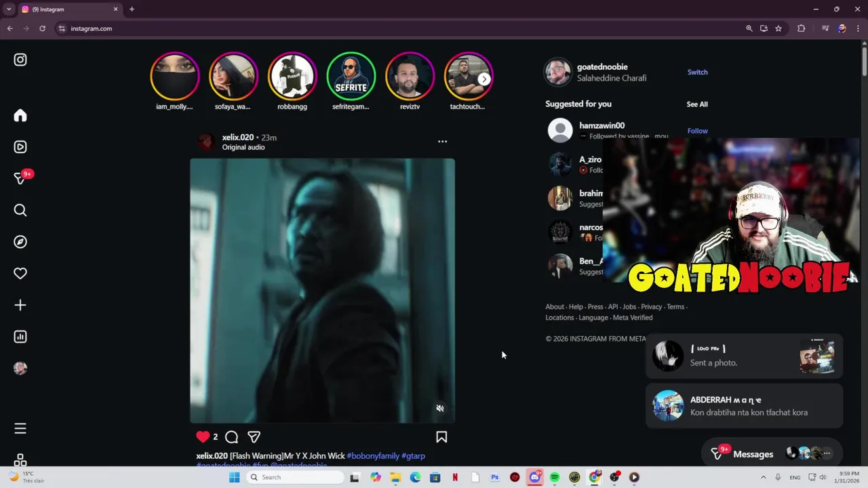Open LOCO PRV message notification
Screen dimensions: 868x488
point(744,356)
